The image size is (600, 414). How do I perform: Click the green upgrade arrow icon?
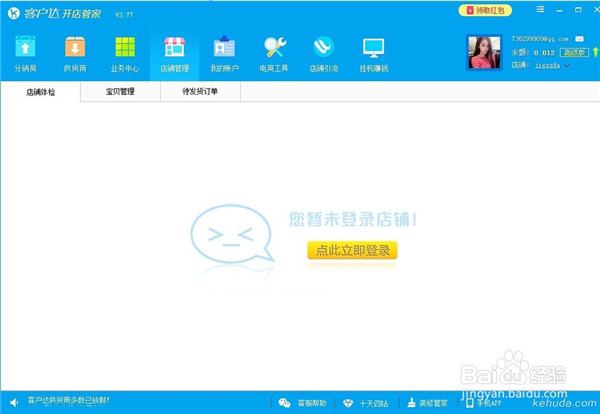pyautogui.click(x=595, y=52)
